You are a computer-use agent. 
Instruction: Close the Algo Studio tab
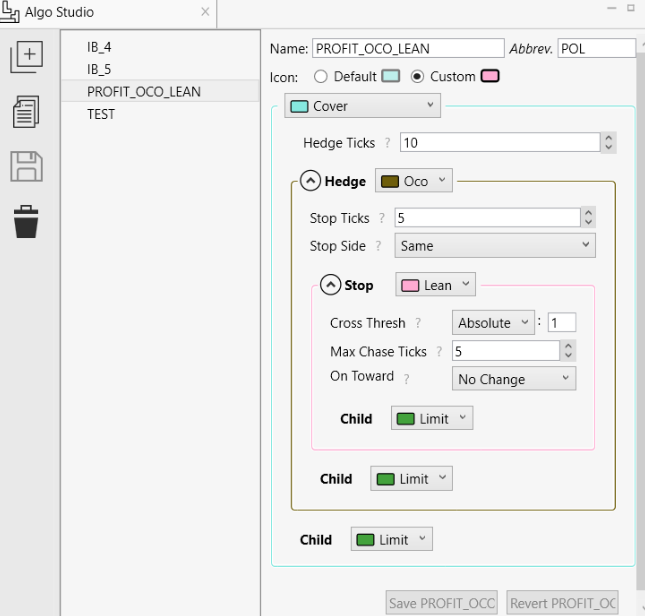pyautogui.click(x=205, y=12)
